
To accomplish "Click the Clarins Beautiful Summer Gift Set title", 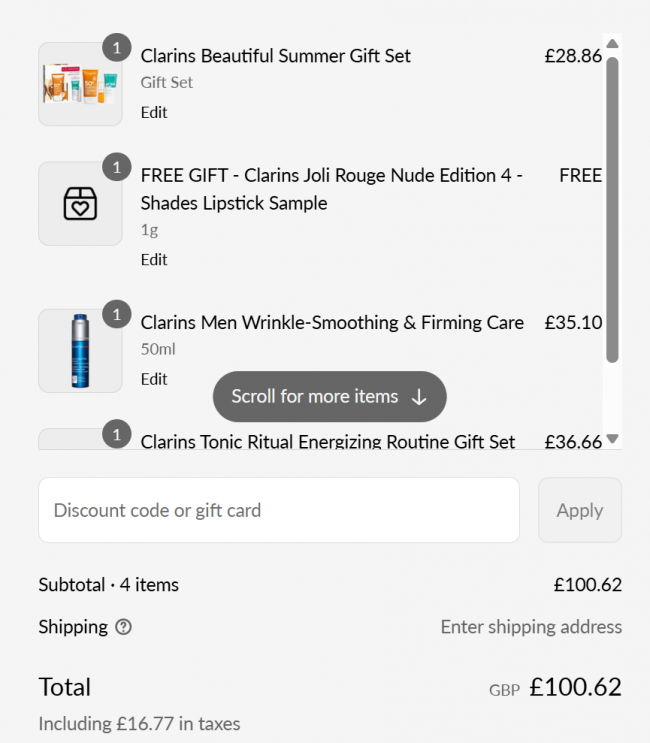I will pos(276,56).
